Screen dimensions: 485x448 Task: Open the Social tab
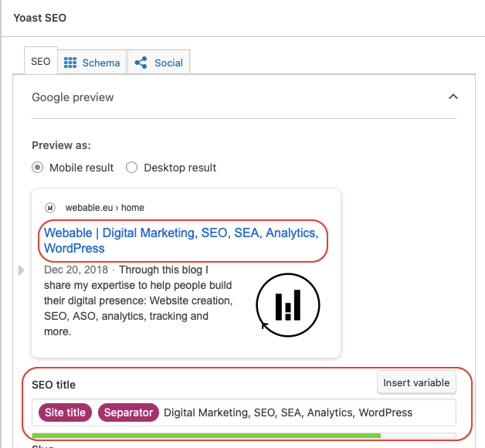(158, 63)
